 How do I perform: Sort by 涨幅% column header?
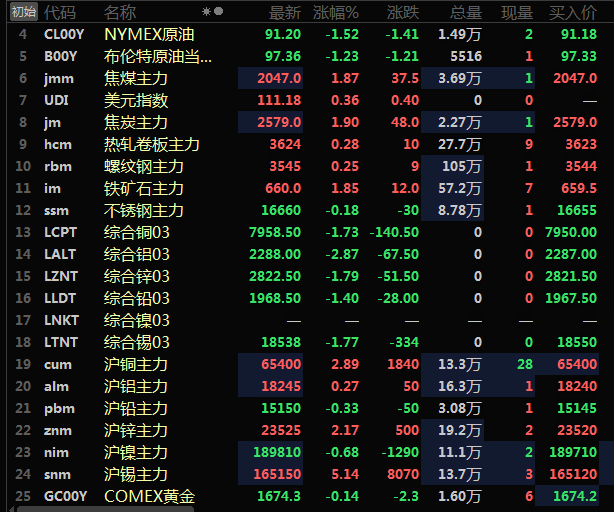336,12
